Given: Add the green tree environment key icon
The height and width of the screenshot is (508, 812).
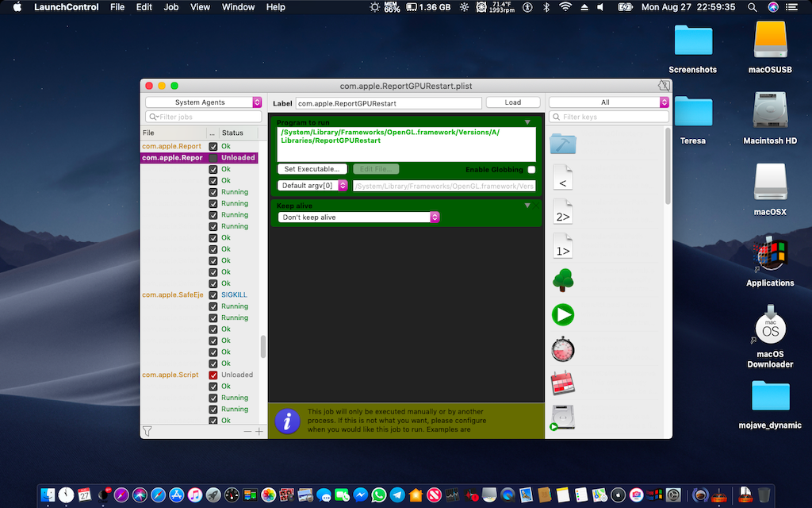Looking at the screenshot, I should pos(563,280).
